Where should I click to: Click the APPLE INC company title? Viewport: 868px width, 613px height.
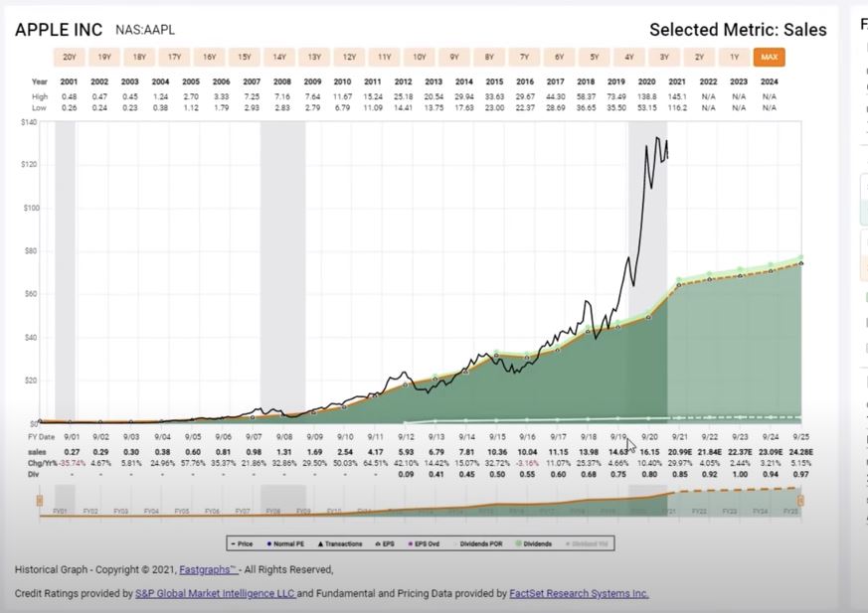click(59, 30)
